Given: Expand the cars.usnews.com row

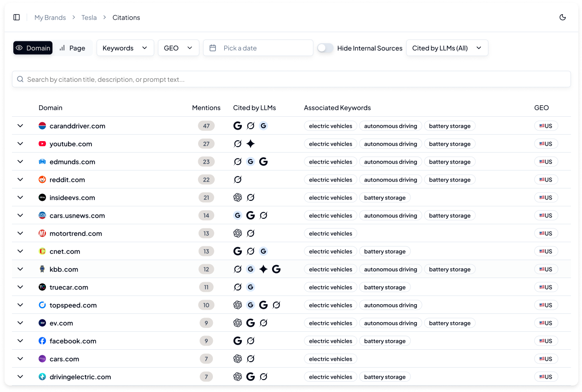Looking at the screenshot, I should (20, 215).
